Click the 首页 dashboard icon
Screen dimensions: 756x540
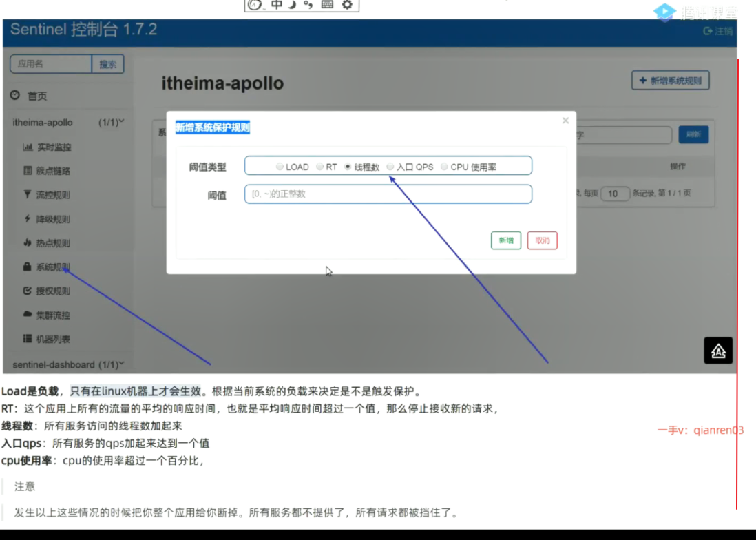15,95
